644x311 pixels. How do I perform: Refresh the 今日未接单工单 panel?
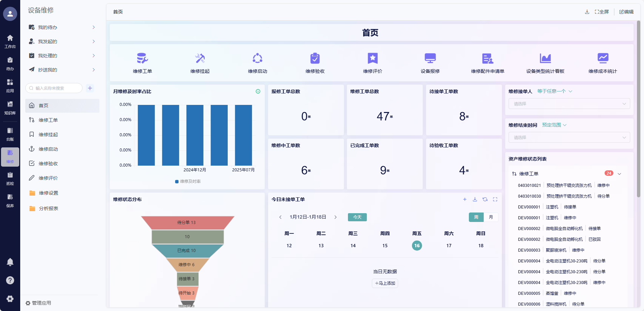pyautogui.click(x=485, y=199)
